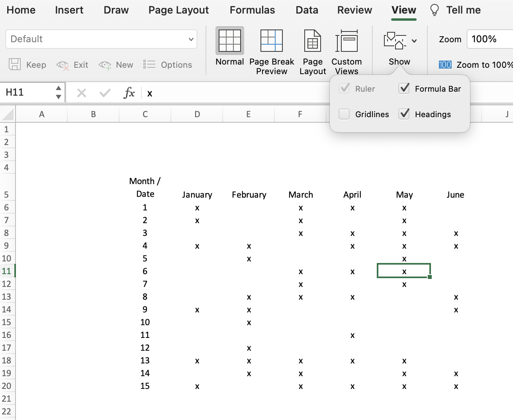The image size is (513, 420).
Task: Toggle the Ruler checkbox
Action: tap(345, 88)
